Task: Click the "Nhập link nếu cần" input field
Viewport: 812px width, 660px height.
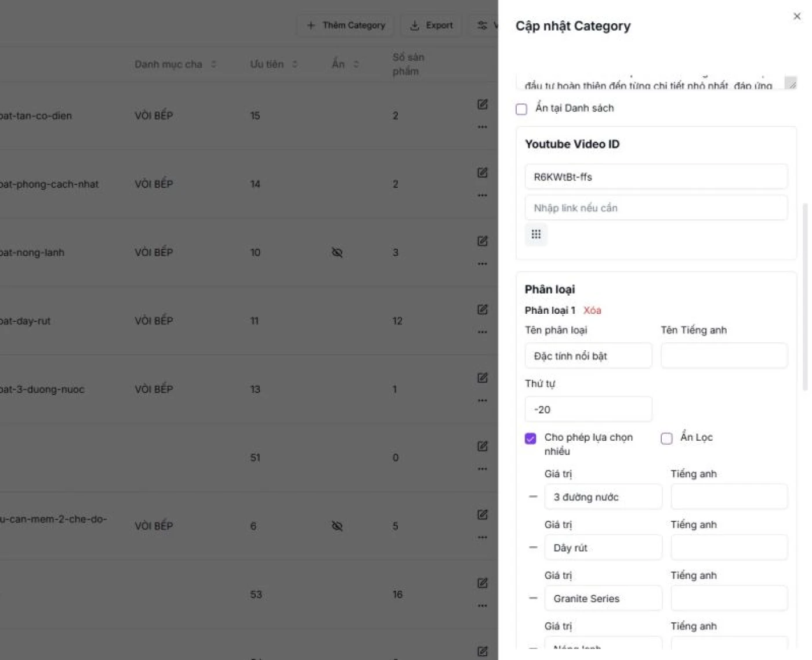Action: pyautogui.click(x=655, y=208)
